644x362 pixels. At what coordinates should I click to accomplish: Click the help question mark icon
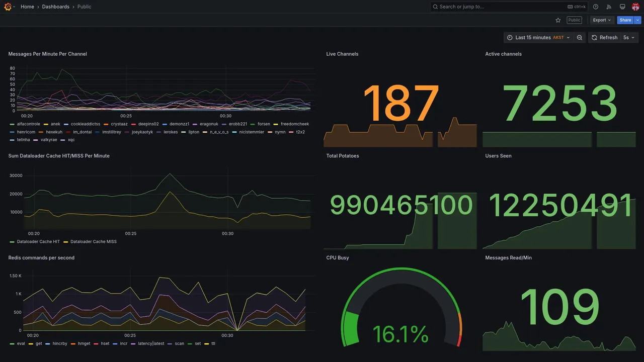point(596,7)
